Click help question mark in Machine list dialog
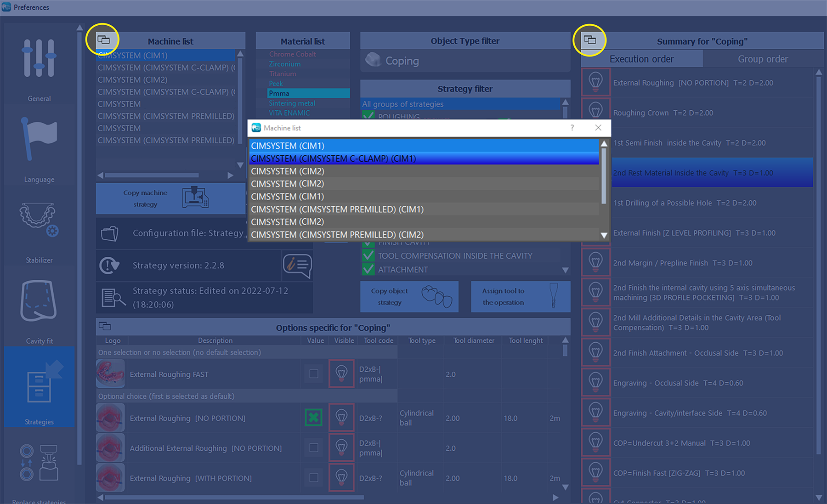The width and height of the screenshot is (827, 504). pyautogui.click(x=572, y=128)
